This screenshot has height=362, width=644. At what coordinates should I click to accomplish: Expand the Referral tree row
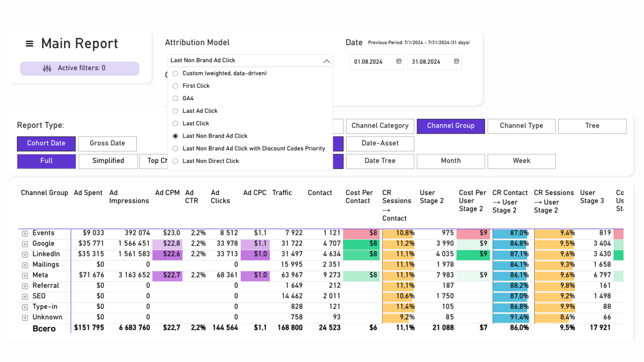click(25, 286)
